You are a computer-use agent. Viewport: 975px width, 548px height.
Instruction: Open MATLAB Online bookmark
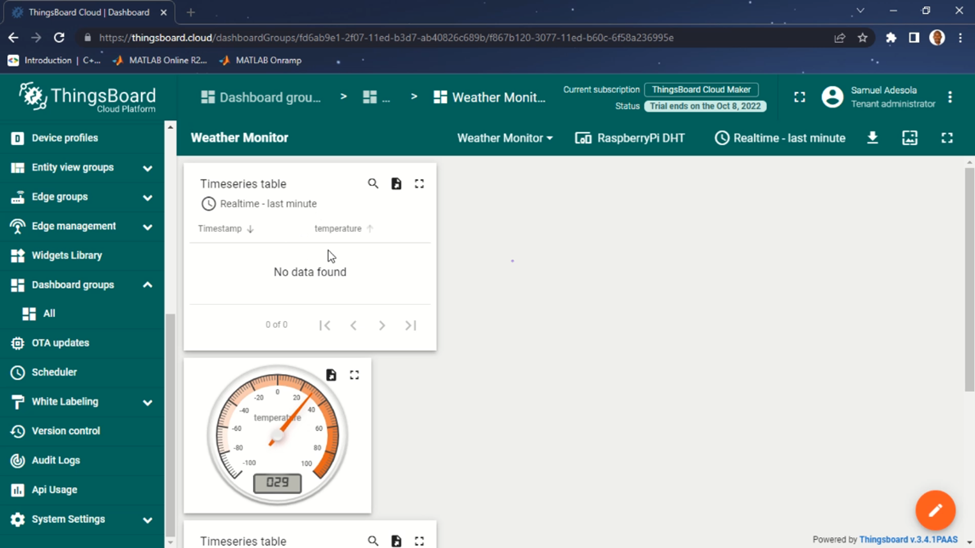[160, 60]
